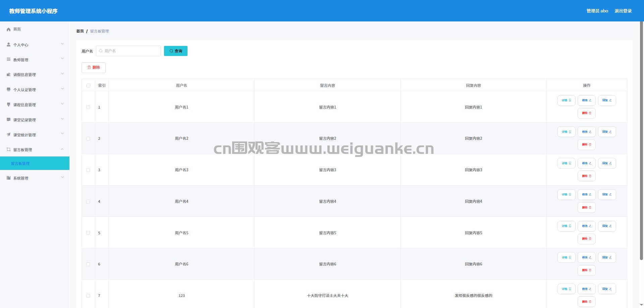Select row 4 checkbox
The image size is (644, 308).
(88, 201)
